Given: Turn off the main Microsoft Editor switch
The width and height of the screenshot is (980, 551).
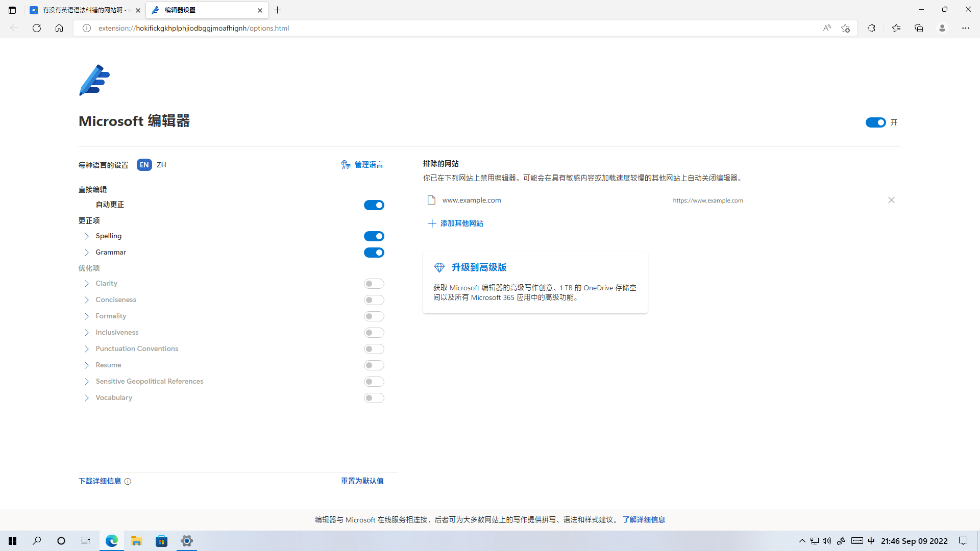Looking at the screenshot, I should (875, 122).
